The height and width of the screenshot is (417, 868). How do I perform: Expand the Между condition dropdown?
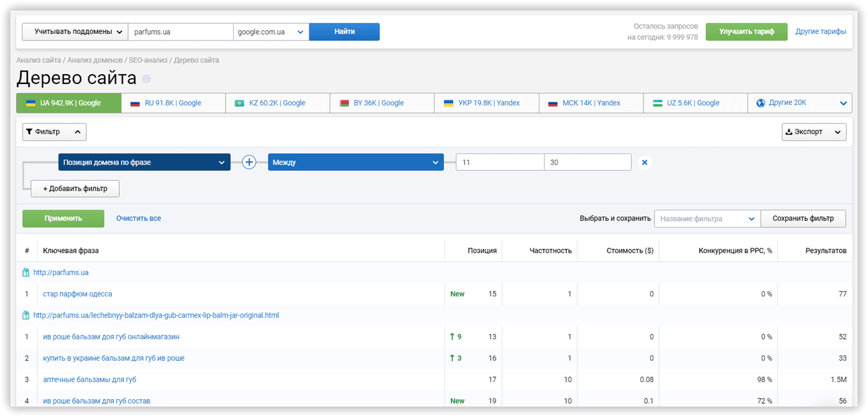coord(356,163)
